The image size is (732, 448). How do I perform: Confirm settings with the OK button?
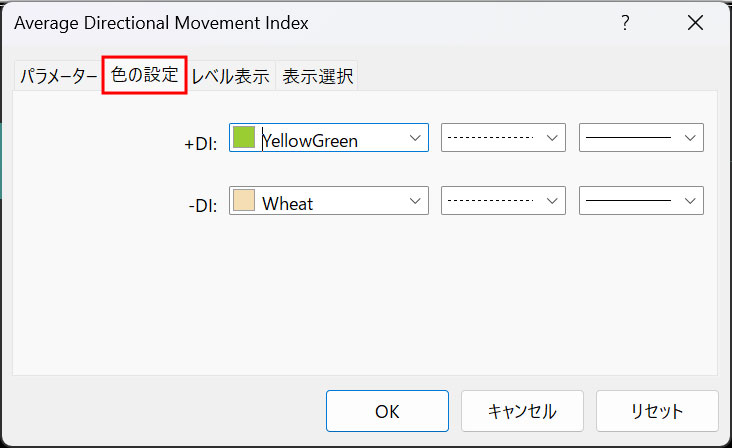point(387,411)
